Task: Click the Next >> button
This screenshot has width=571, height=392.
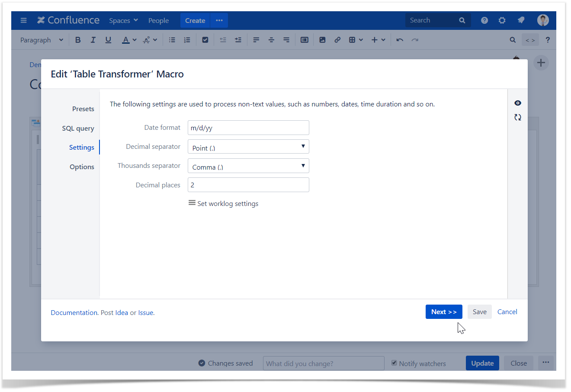Action: point(444,312)
